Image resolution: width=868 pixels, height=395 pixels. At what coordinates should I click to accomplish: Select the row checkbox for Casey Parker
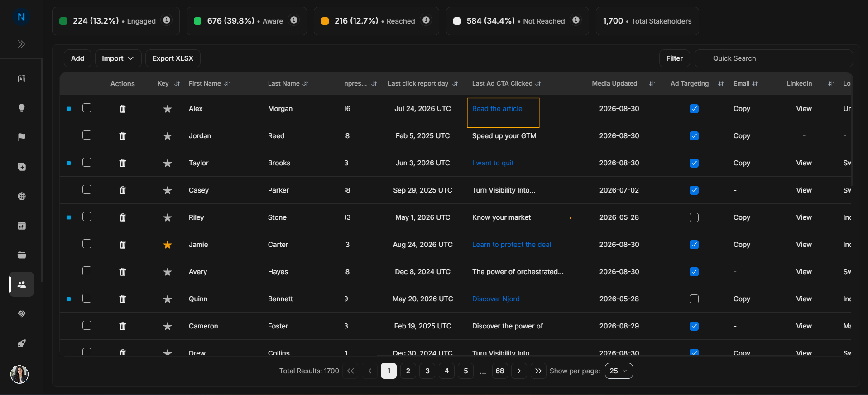click(87, 189)
